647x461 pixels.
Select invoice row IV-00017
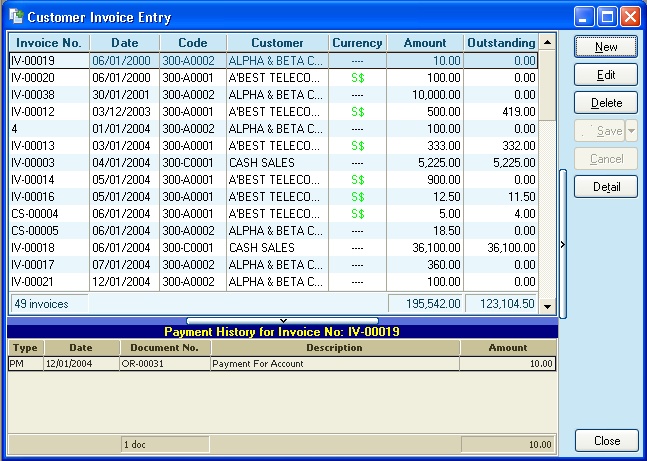tap(274, 265)
